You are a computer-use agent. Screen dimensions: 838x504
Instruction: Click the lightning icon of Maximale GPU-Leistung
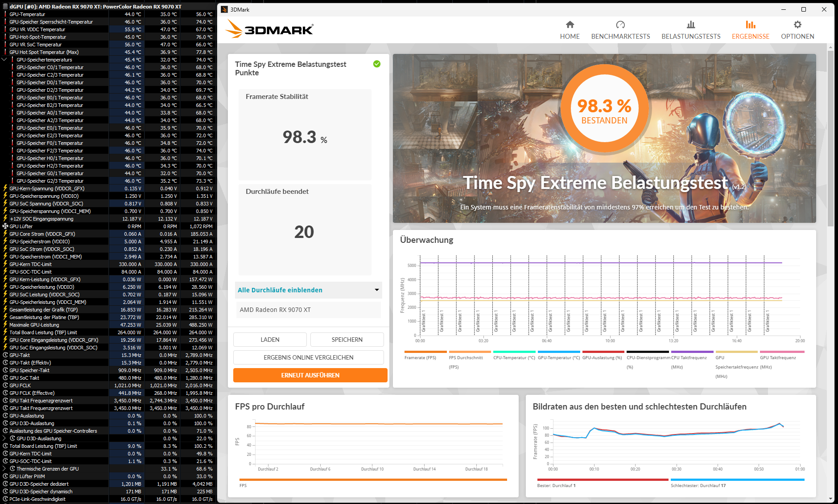(5, 325)
